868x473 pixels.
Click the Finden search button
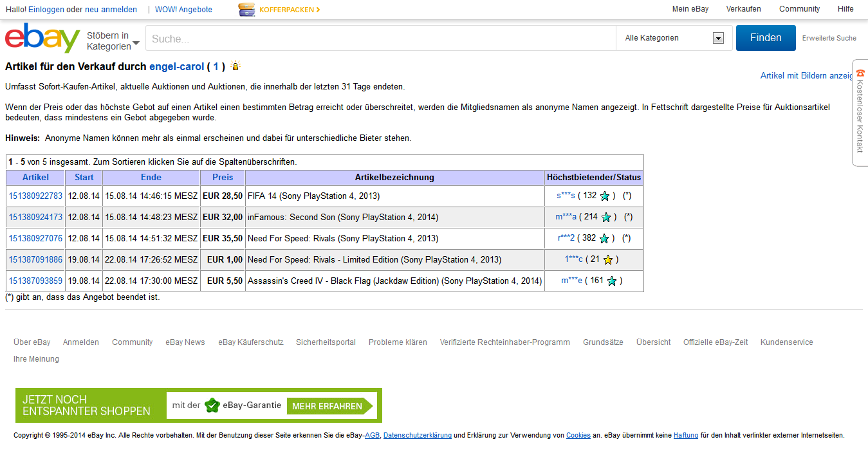[766, 38]
